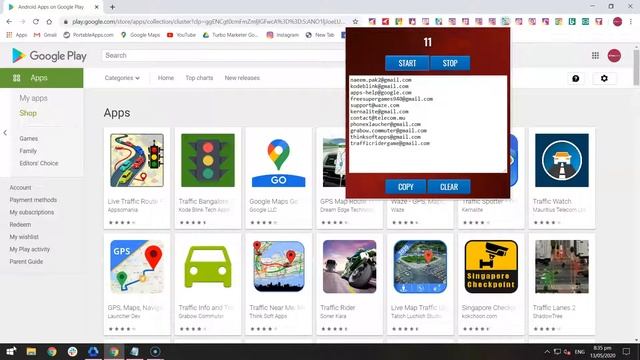Open Traffic Bangalore traffic light icon
640x360 pixels.
pyautogui.click(x=208, y=160)
